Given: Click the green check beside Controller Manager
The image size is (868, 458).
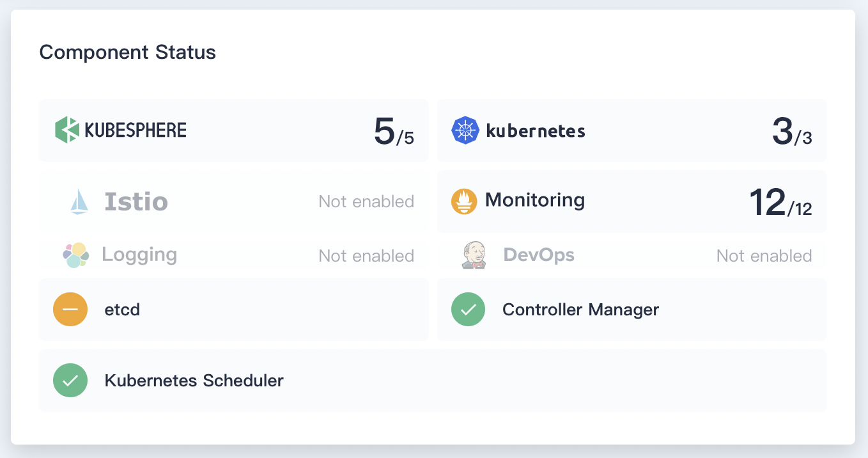Looking at the screenshot, I should coord(469,309).
